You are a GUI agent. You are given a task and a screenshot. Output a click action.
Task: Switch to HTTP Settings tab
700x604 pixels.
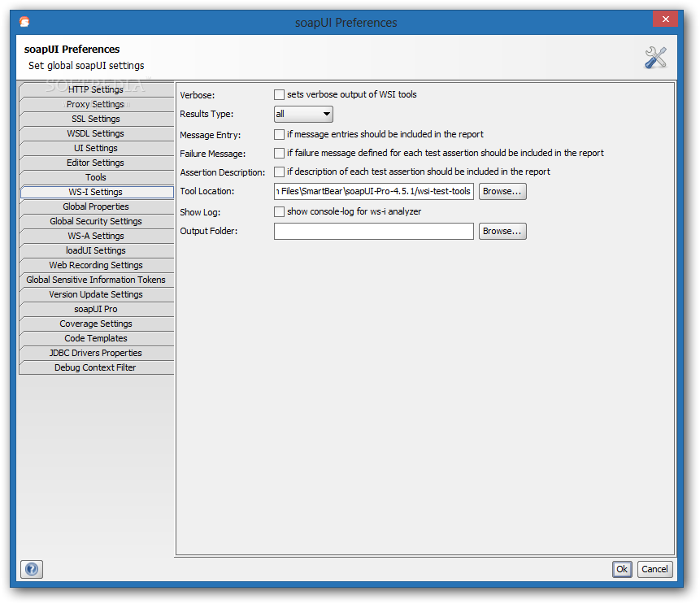pos(96,89)
